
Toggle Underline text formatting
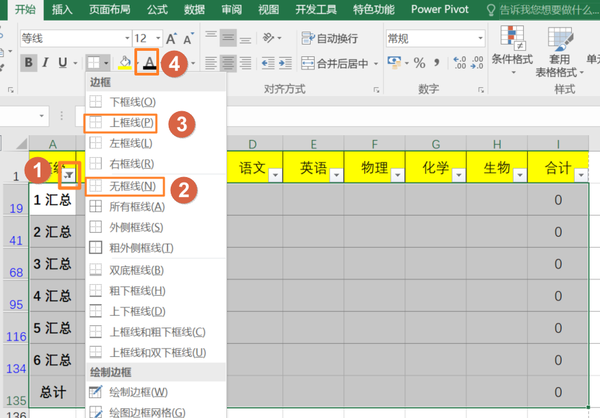click(x=62, y=63)
